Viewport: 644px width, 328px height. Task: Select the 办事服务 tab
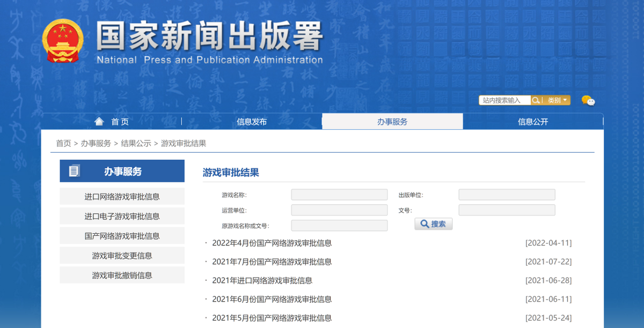392,122
